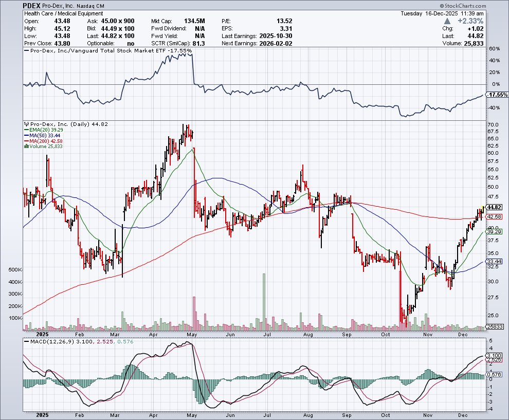509x420 pixels.
Task: Click the Chg value +1.02
Action: (476, 29)
